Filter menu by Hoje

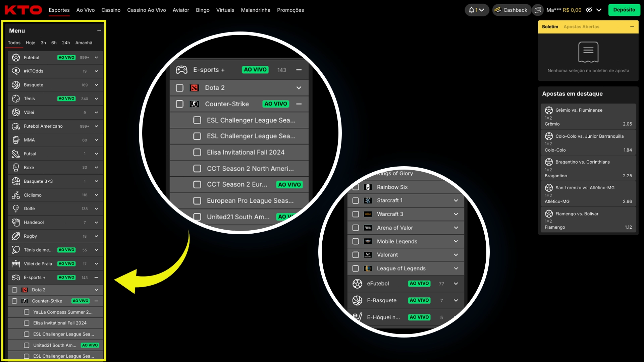click(x=31, y=43)
